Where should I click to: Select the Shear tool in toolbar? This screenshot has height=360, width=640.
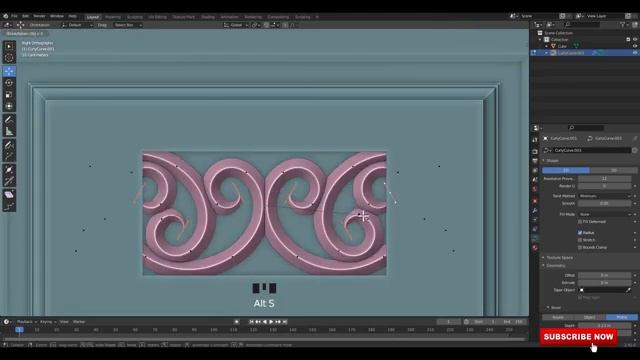coord(9,194)
